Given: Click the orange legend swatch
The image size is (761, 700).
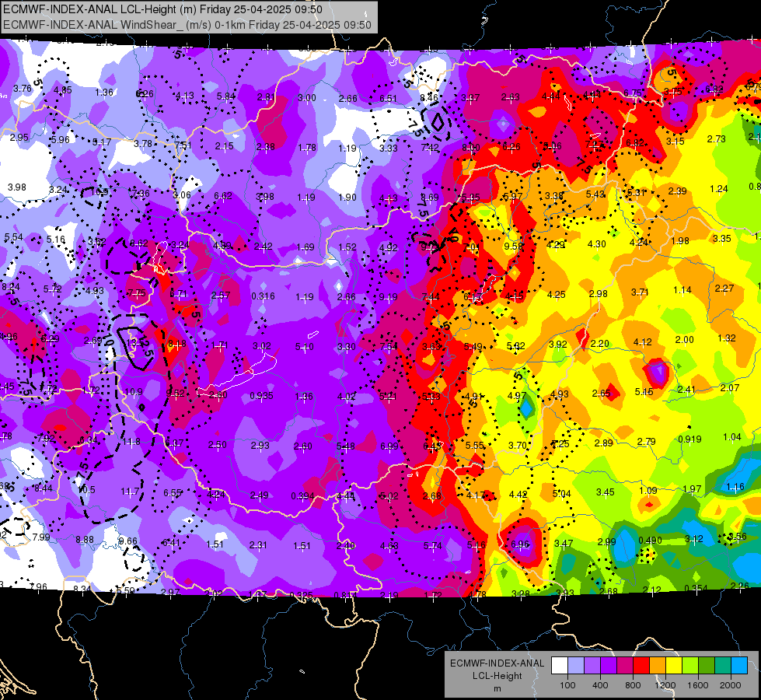Looking at the screenshot, I should (658, 666).
